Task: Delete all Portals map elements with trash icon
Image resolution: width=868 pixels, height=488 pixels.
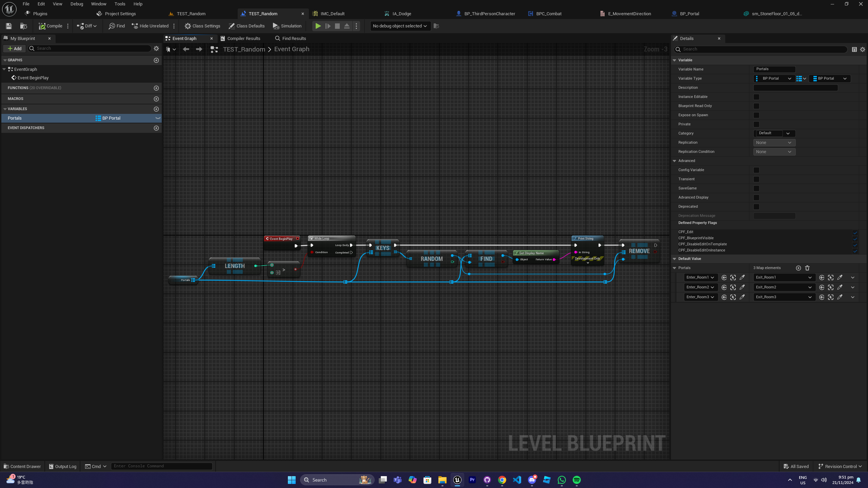Action: click(x=807, y=268)
